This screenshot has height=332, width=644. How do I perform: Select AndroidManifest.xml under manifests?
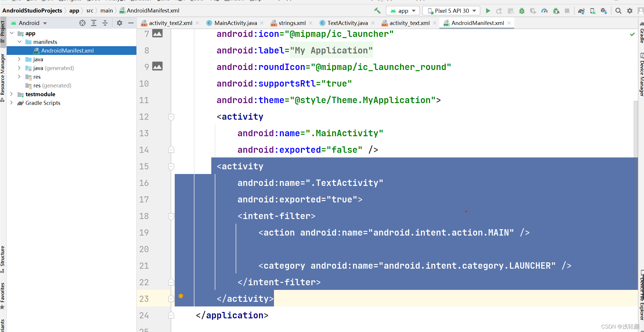click(67, 50)
